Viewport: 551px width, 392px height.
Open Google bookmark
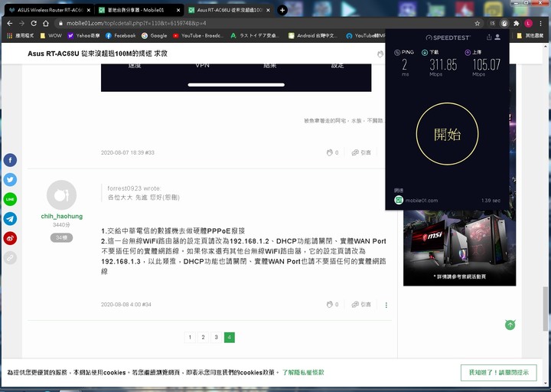(x=155, y=35)
